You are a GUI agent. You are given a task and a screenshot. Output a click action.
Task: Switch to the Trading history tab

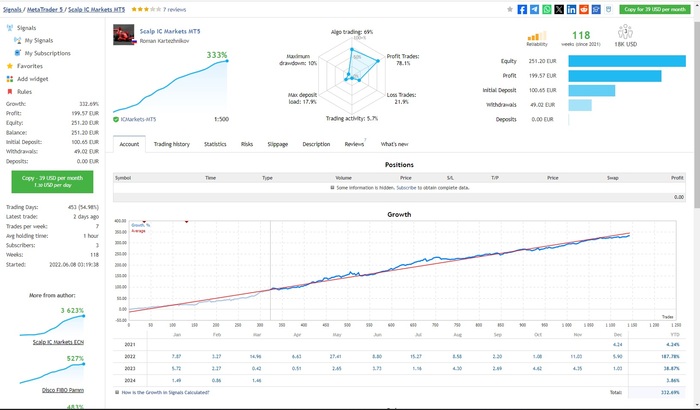[171, 144]
